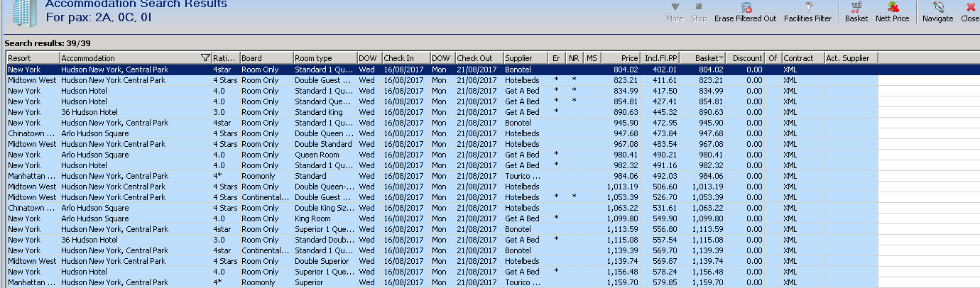Viewport: 980px width, 288px height.
Task: Click the 578.24 per-person price cell
Action: 660,272
